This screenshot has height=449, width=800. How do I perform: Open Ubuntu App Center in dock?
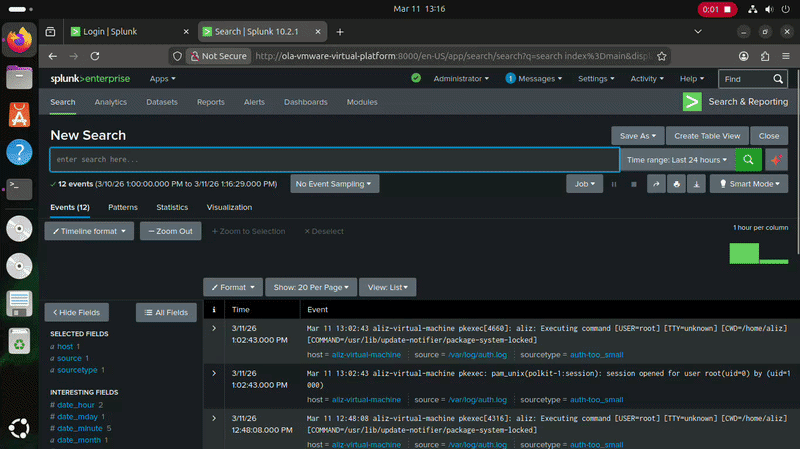pos(19,115)
